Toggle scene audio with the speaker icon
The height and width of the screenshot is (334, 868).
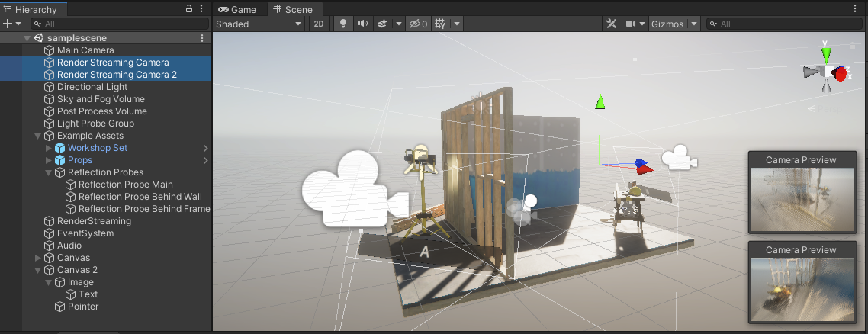click(x=362, y=24)
